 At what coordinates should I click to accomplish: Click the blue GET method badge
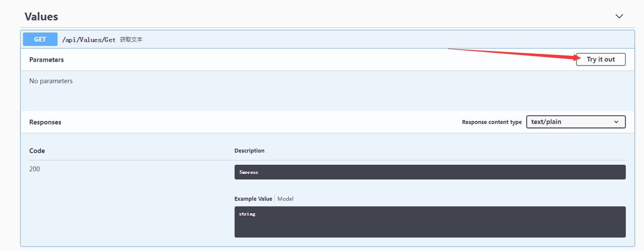[40, 39]
